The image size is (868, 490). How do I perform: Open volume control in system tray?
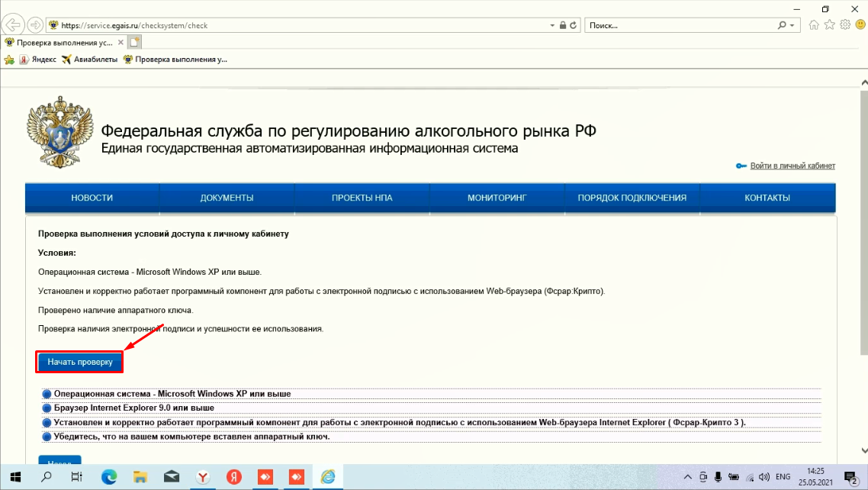coord(764,477)
